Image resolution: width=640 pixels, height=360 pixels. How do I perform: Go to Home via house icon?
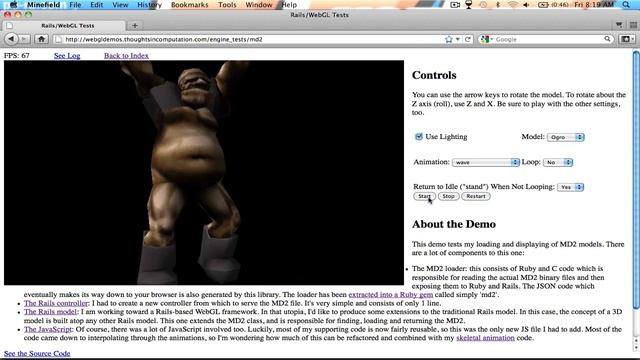pyautogui.click(x=41, y=39)
